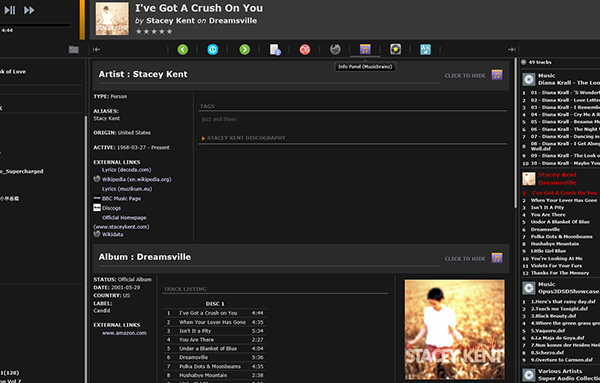The height and width of the screenshot is (383, 600).
Task: Click Stacey Kent thumbnail in playlist
Action: (x=529, y=178)
